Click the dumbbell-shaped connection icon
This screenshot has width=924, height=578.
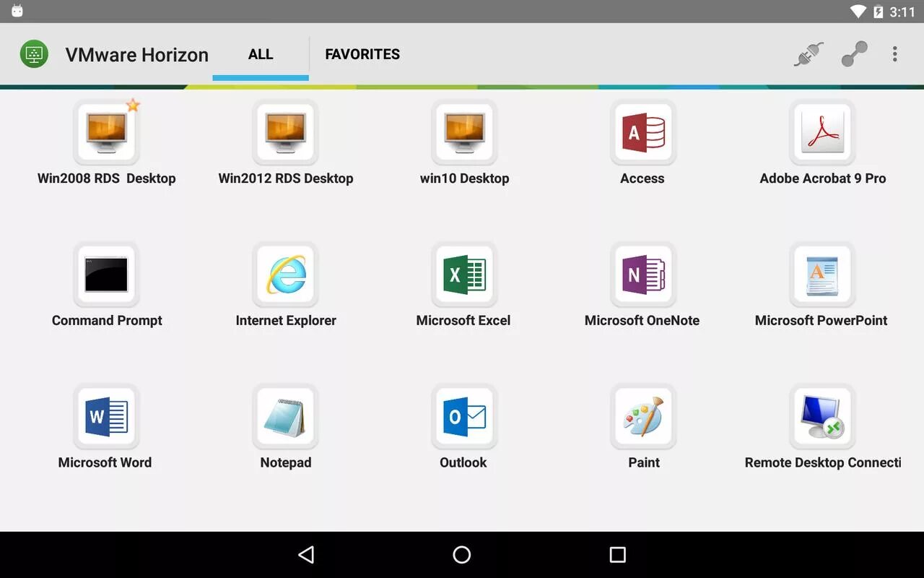pyautogui.click(x=855, y=54)
